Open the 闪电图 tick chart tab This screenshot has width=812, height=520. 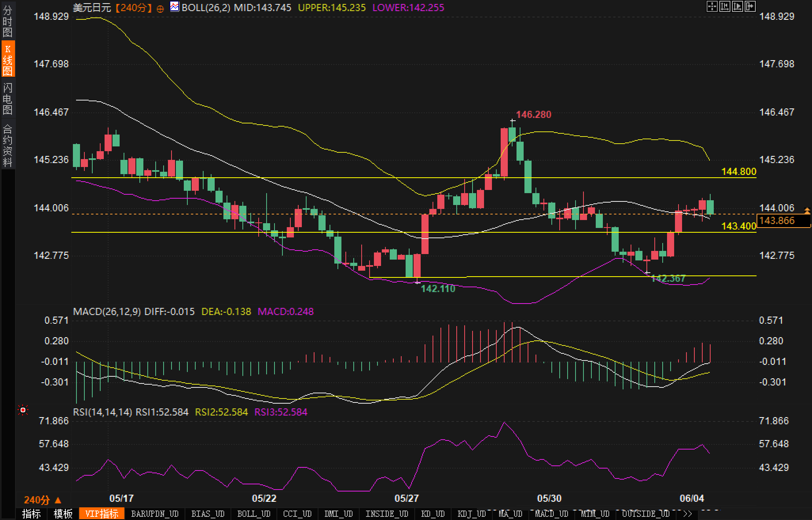8,99
